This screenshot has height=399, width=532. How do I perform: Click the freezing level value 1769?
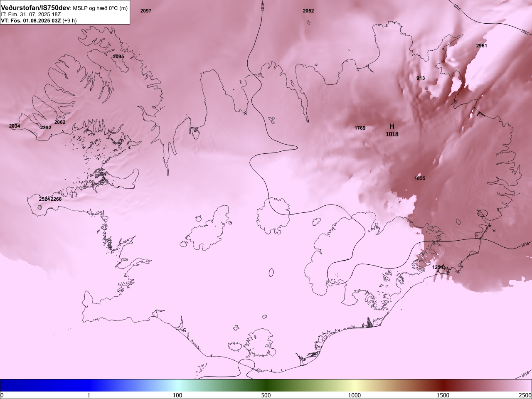tap(360, 128)
